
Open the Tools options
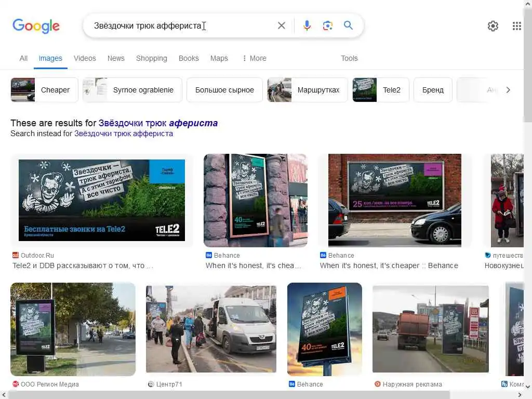pos(349,58)
